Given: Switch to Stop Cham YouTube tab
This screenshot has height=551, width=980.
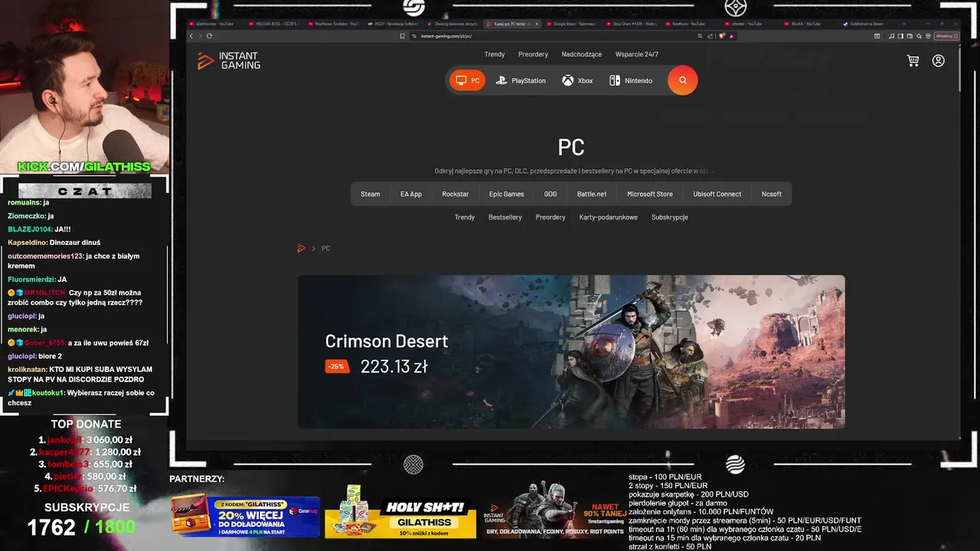Looking at the screenshot, I should point(632,24).
